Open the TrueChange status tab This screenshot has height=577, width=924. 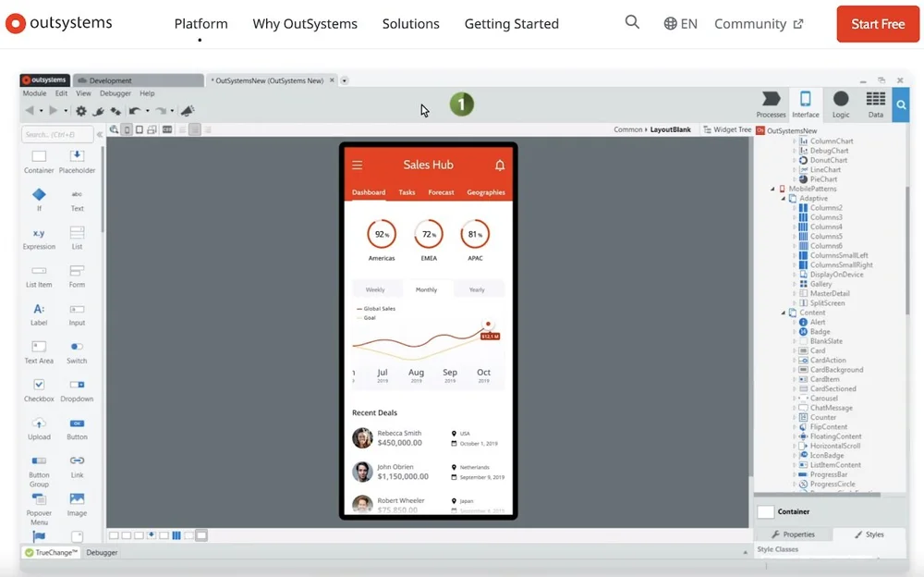(51, 553)
